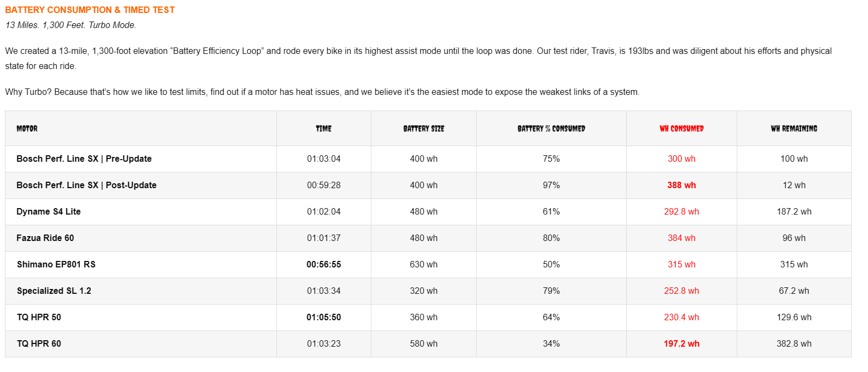The width and height of the screenshot is (868, 372).
Task: Click the TQ HPR 50 motor name
Action: tap(39, 317)
